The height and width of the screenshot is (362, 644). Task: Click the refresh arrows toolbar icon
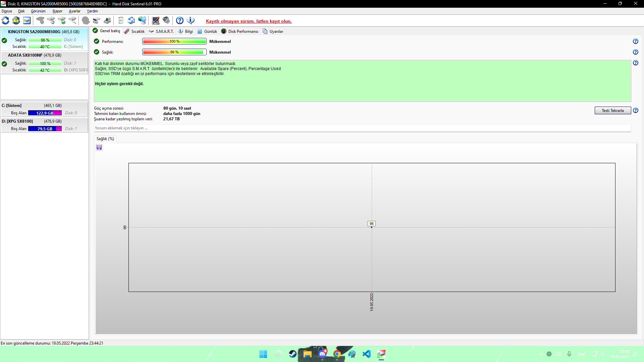pyautogui.click(x=5, y=21)
